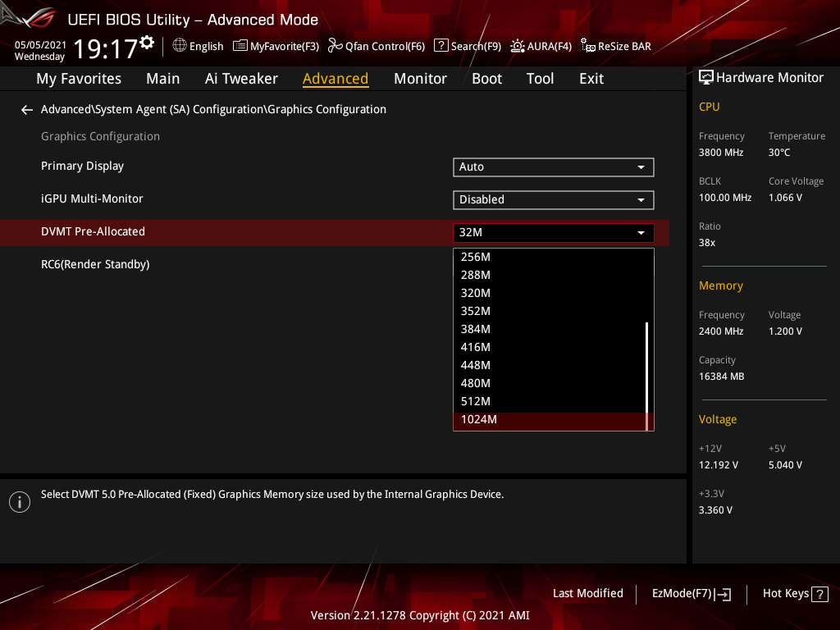Go to Boot tab
The image size is (840, 630).
486,79
